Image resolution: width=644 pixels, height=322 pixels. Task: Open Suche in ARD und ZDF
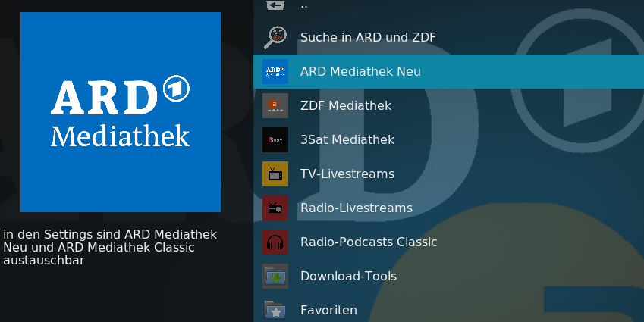click(x=368, y=37)
